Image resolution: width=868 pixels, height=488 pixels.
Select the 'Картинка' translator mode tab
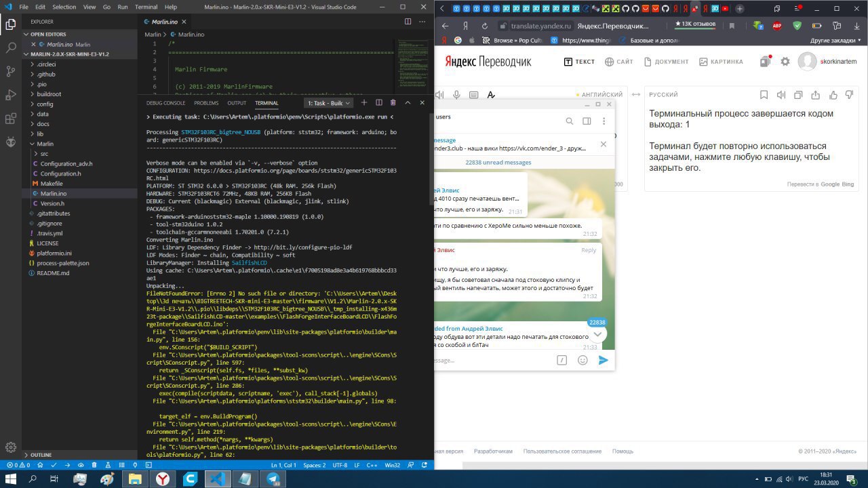point(720,62)
